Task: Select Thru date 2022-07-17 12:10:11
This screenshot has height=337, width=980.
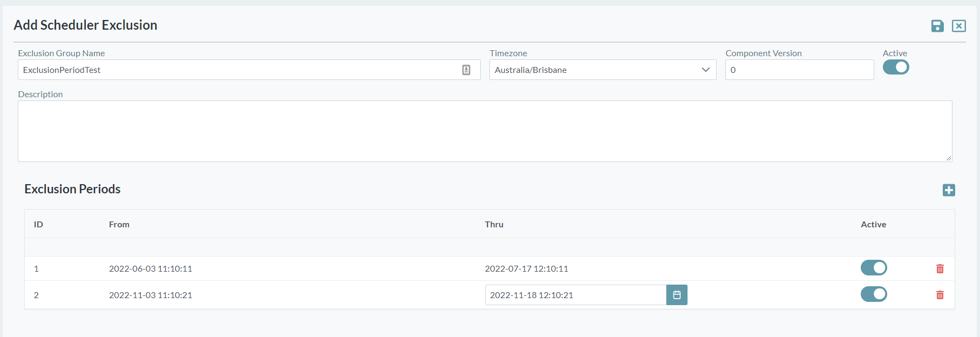Action: (x=526, y=269)
